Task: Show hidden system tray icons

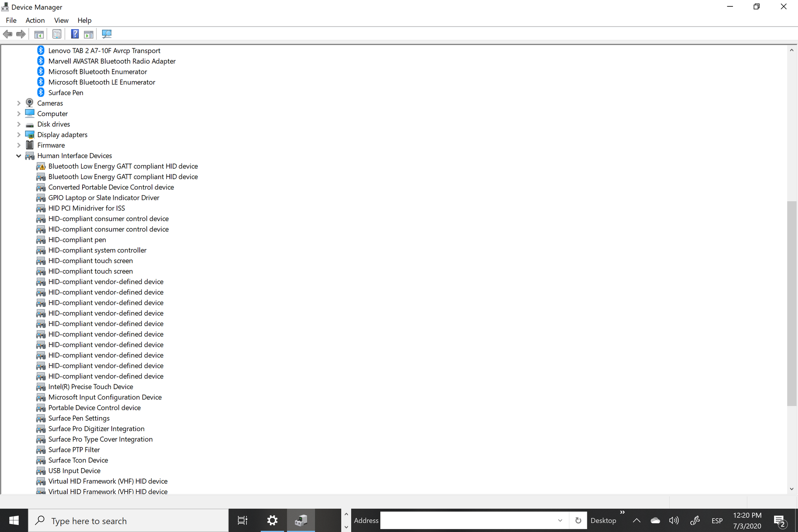Action: click(637, 520)
